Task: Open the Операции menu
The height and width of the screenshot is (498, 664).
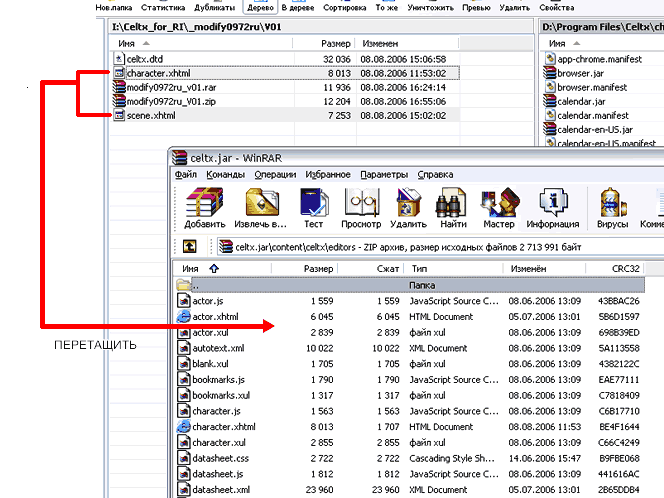Action: pyautogui.click(x=275, y=174)
